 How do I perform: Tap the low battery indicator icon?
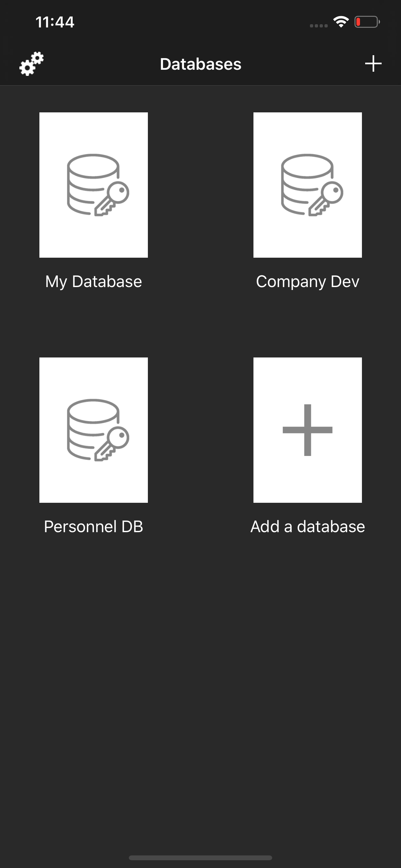pos(367,22)
